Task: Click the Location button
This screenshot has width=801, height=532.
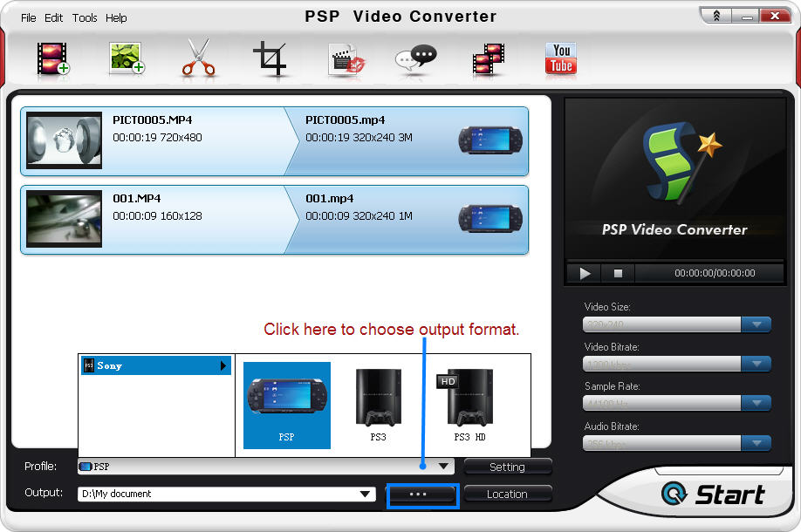Action: coord(507,494)
